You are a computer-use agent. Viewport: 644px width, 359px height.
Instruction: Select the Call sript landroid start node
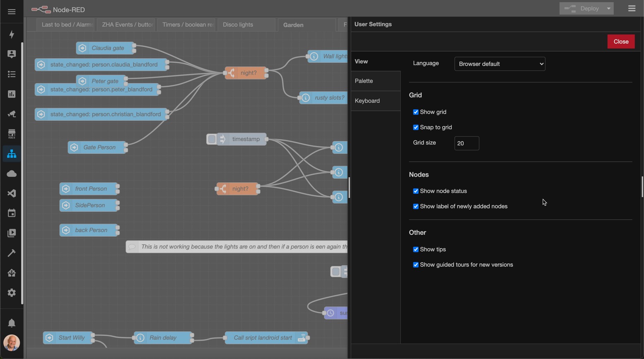click(x=266, y=338)
